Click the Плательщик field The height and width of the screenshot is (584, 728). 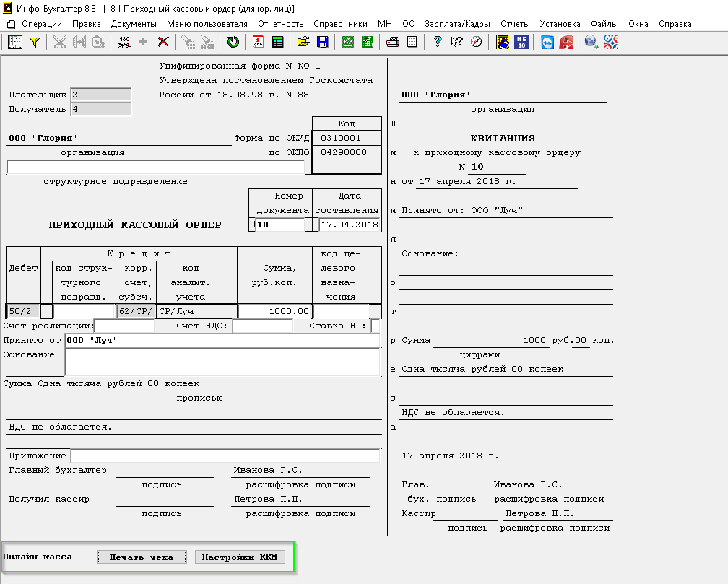pos(101,95)
